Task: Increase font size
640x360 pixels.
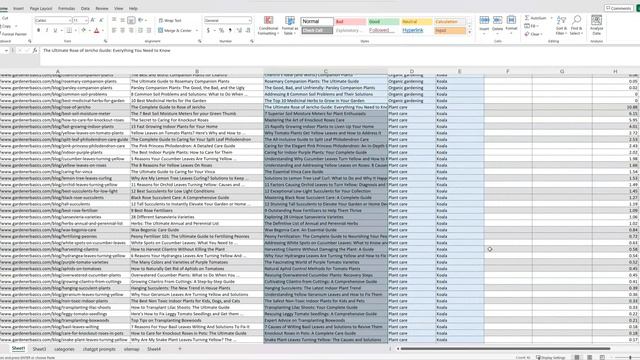Action: (x=93, y=20)
